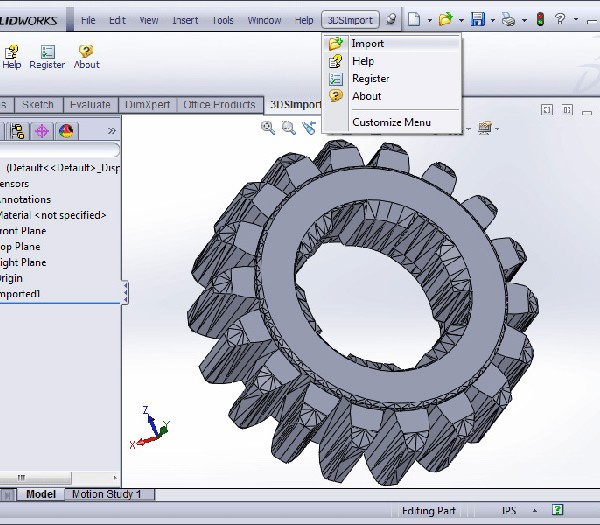Expand the Save dropdown arrow
Screen dimensions: 600x525
(493, 20)
